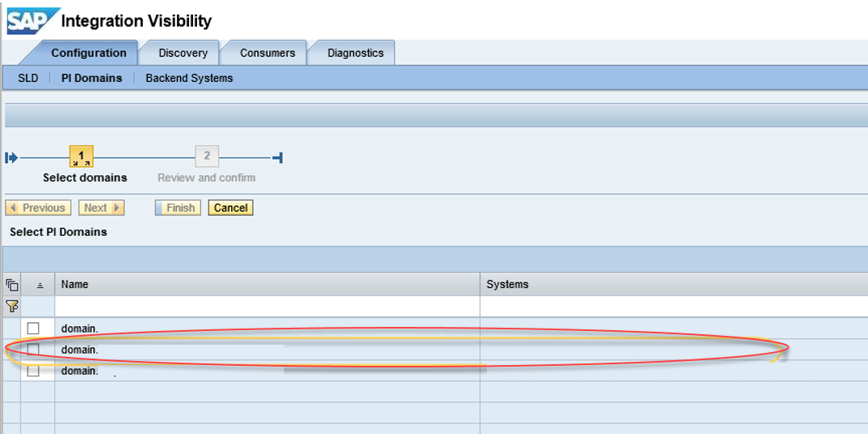Click the roadmap start arrow icon

pyautogui.click(x=11, y=157)
